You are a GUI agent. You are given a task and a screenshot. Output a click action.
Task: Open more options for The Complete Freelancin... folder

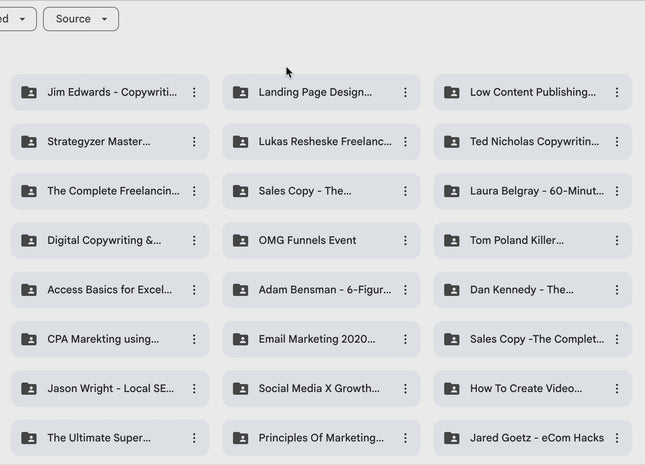click(194, 191)
